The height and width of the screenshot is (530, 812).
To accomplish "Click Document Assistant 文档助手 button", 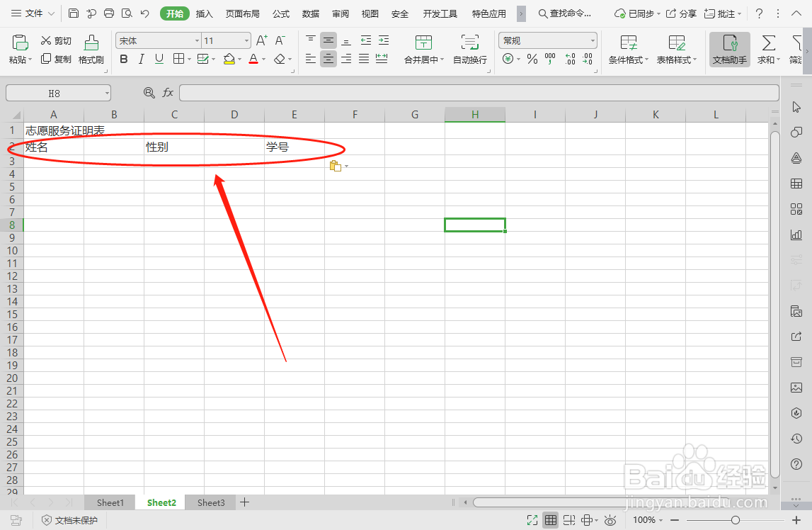I will [x=730, y=50].
